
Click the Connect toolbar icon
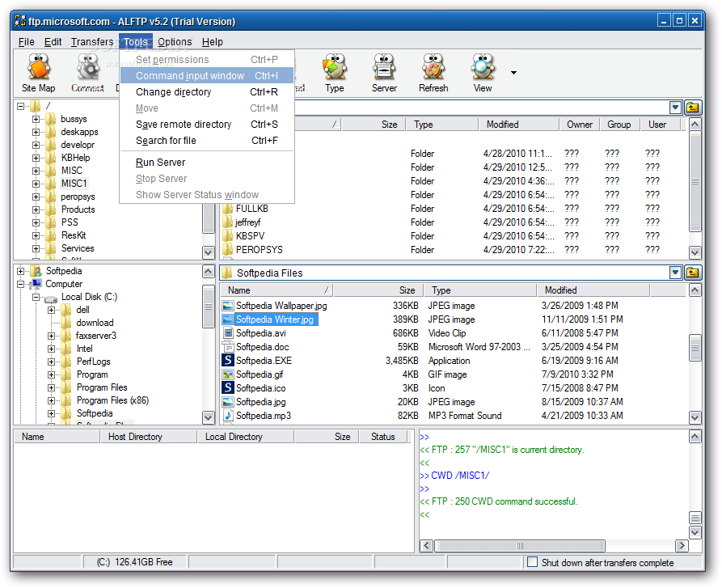[87, 74]
